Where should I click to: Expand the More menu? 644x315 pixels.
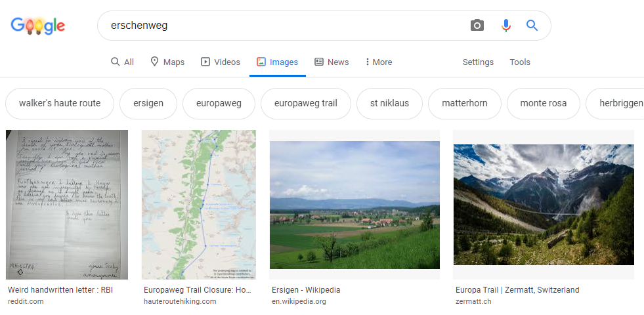[x=378, y=62]
